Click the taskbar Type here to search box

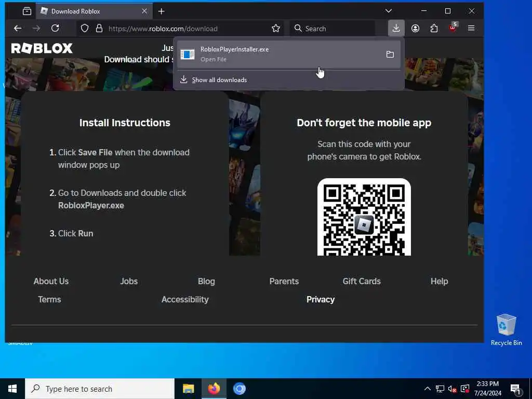100,389
